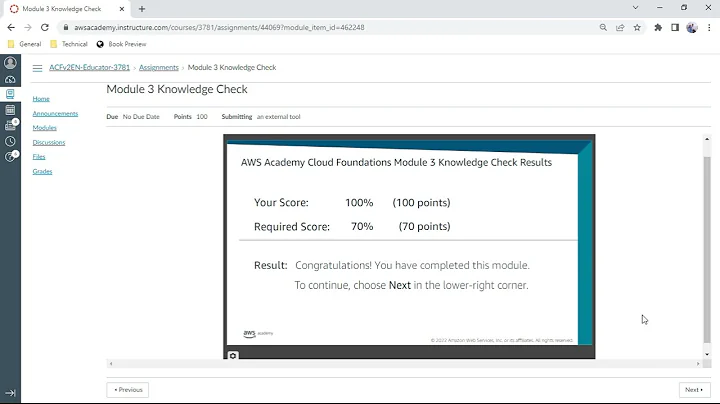Open a new tab with plus button
Screen dimensions: 720x404
click(142, 9)
